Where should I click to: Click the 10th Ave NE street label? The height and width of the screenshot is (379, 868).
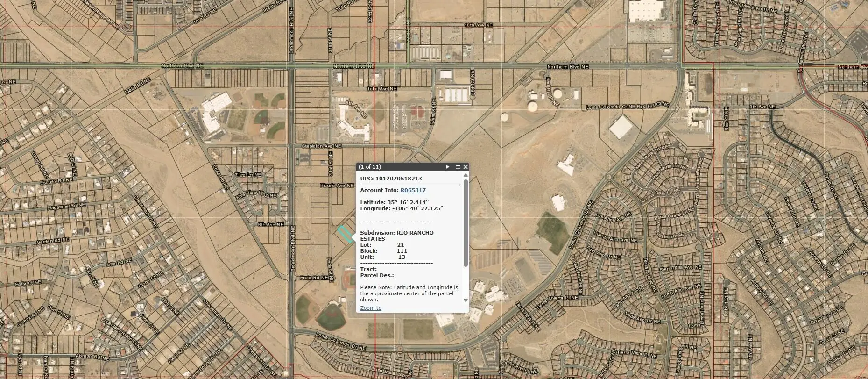479,25
